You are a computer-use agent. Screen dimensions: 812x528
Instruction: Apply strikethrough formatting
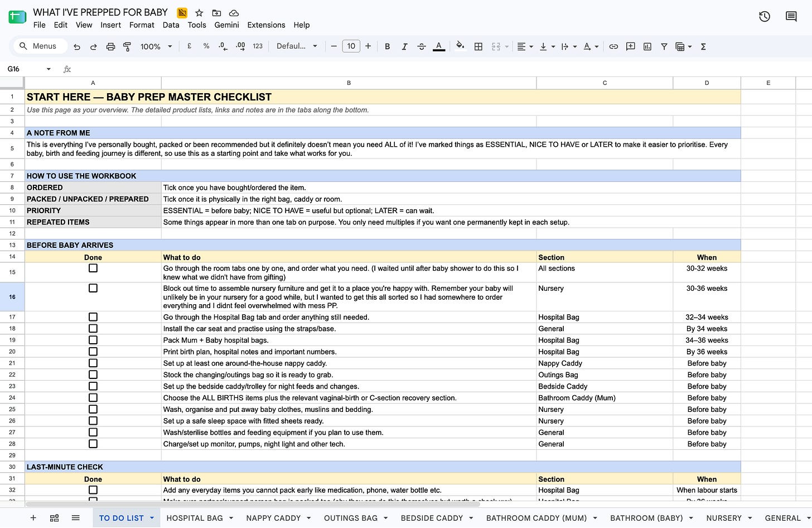tap(422, 47)
